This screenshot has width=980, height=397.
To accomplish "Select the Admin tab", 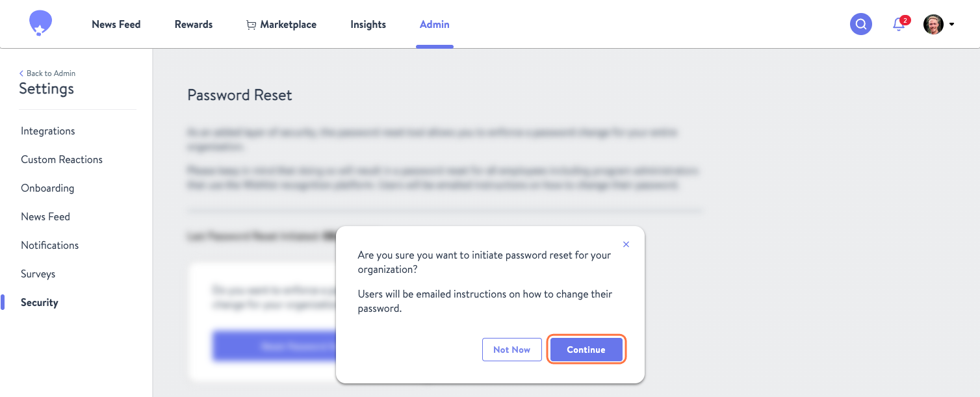I will (x=434, y=25).
